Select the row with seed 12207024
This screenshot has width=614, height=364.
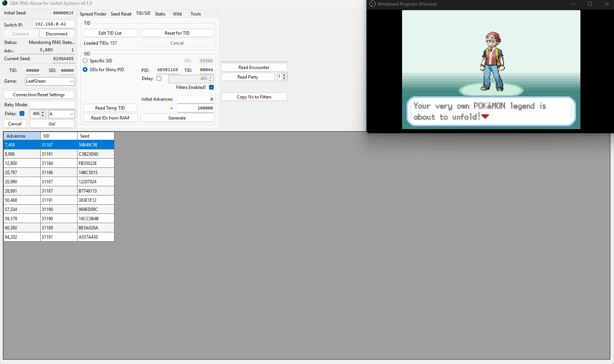(x=59, y=182)
